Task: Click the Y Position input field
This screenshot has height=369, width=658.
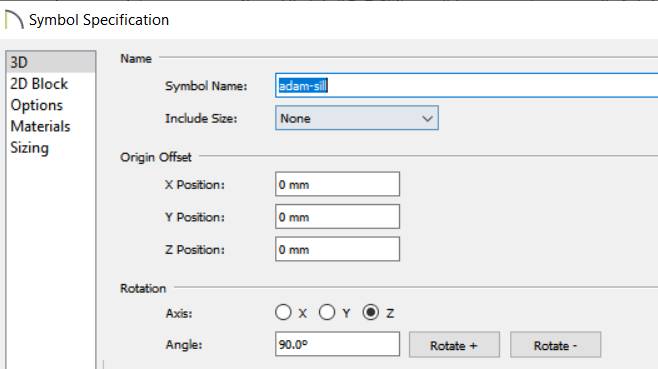Action: coord(337,217)
